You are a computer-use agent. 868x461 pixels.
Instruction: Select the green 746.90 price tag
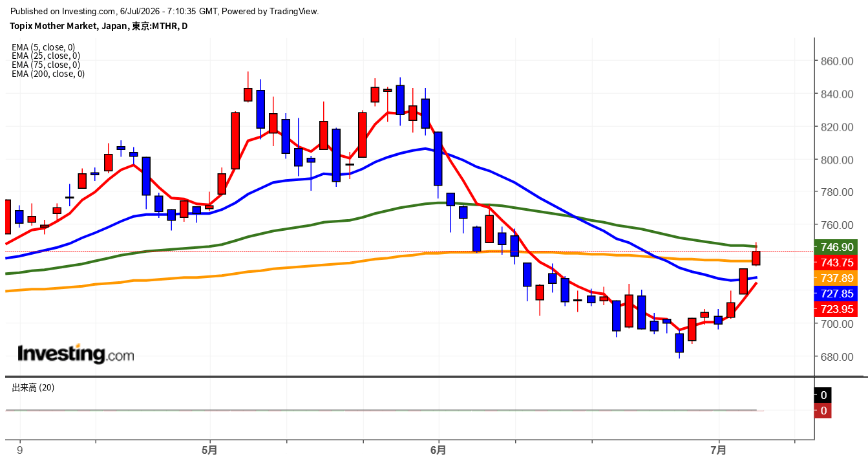point(837,247)
